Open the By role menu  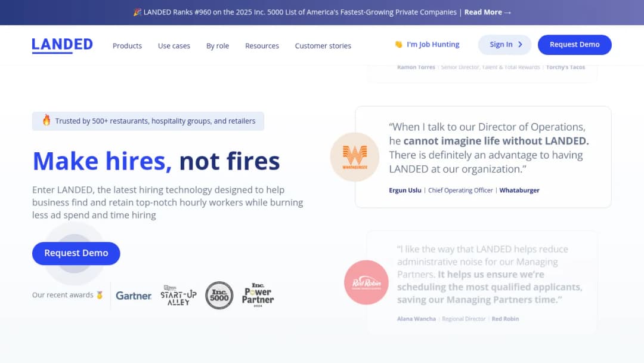click(218, 45)
